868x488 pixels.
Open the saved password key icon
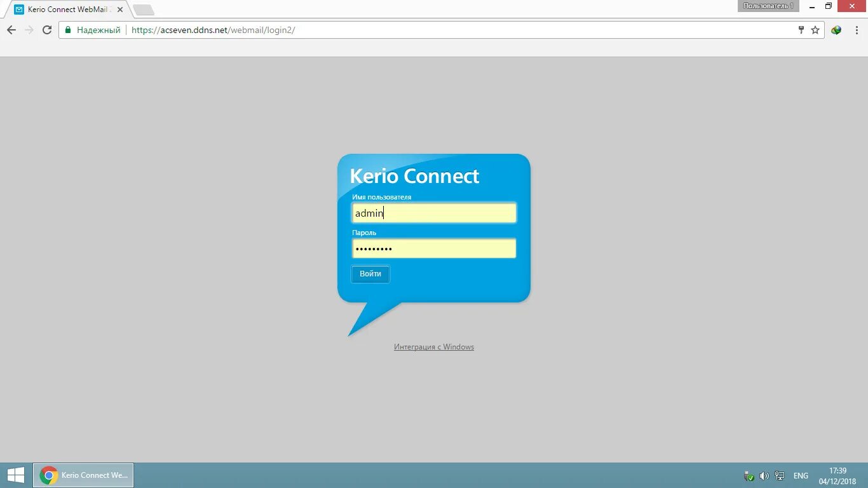[801, 30]
